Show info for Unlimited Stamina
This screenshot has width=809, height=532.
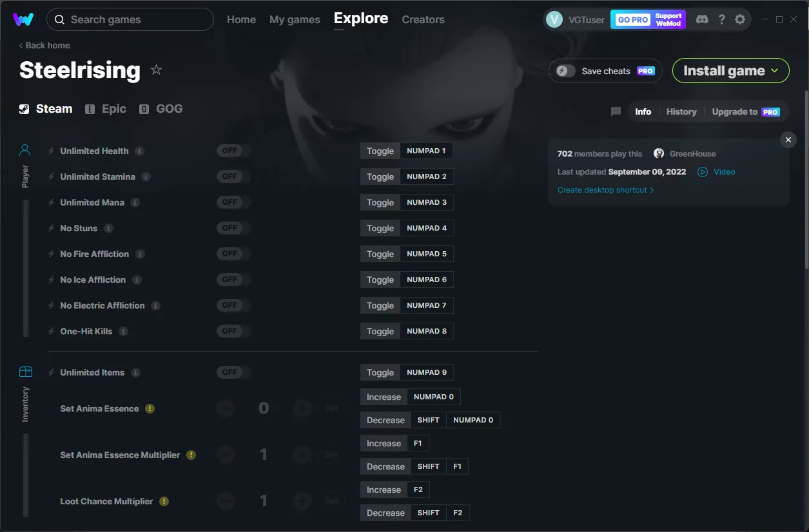(x=146, y=176)
